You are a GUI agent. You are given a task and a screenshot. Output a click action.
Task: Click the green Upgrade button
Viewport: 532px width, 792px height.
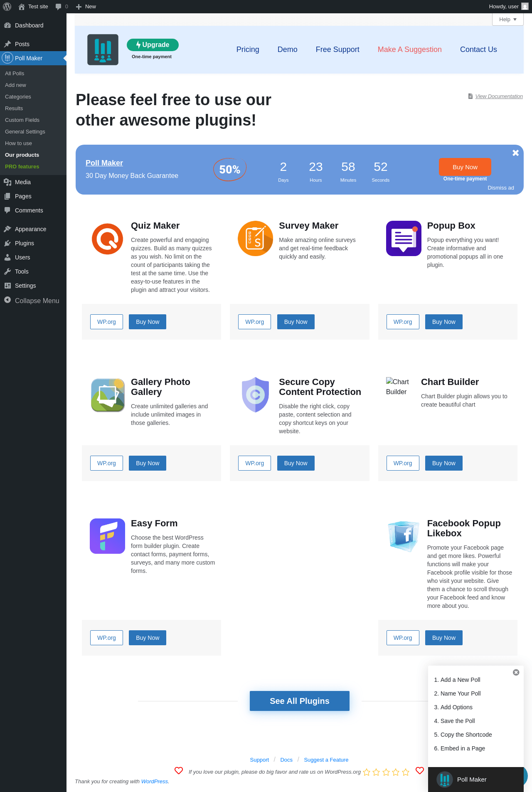point(153,45)
